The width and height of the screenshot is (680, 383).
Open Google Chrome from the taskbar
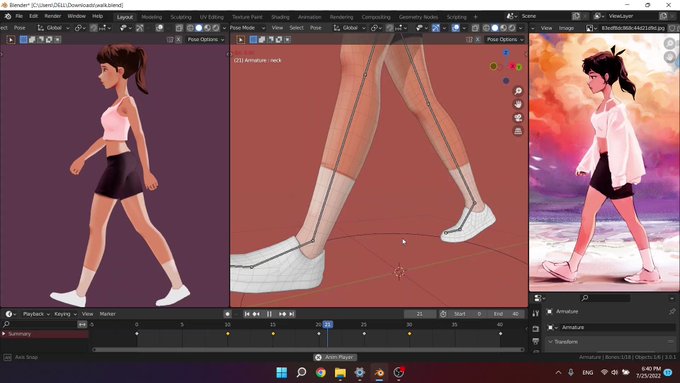(321, 373)
